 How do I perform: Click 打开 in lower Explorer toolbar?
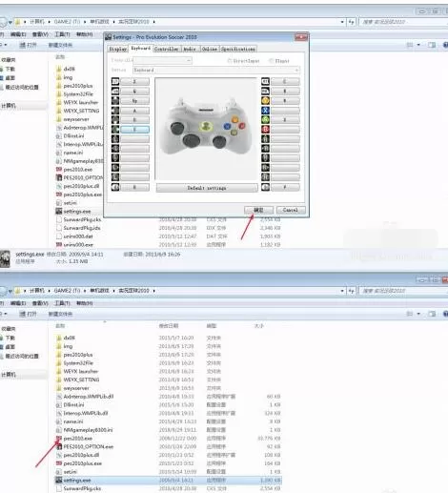coord(29,314)
